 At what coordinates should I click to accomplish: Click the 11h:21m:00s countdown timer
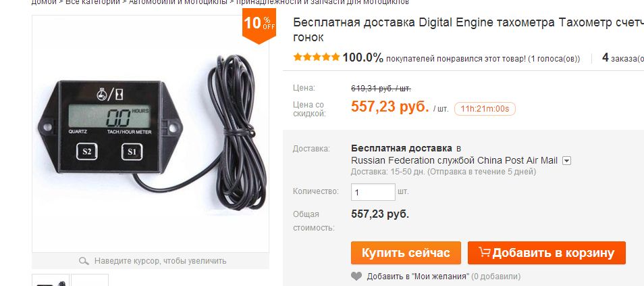coord(485,109)
